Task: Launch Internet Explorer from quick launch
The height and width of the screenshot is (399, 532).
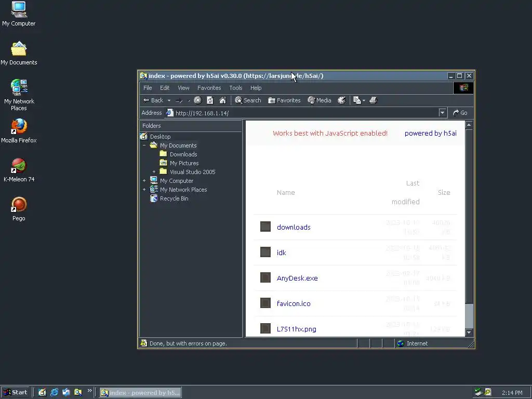Action: (54, 392)
